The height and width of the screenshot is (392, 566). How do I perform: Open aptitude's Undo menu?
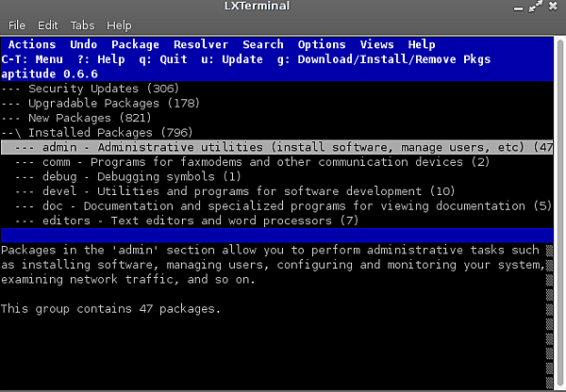click(x=83, y=44)
